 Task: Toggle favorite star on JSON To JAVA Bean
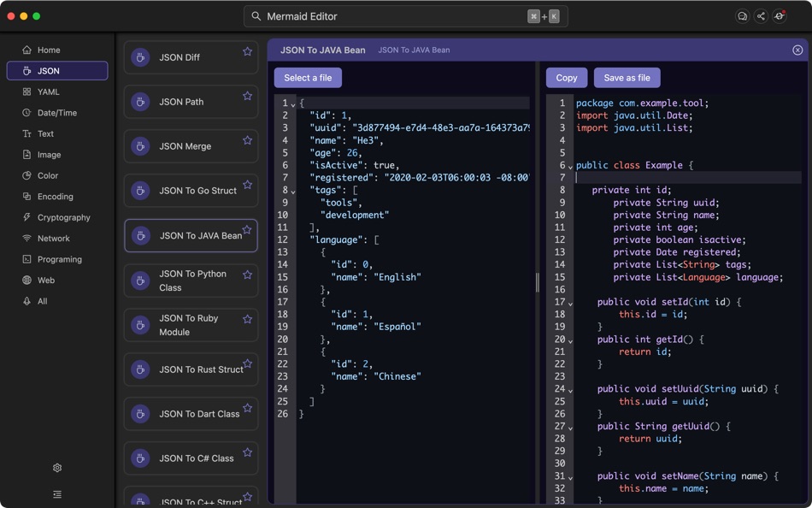pos(247,230)
